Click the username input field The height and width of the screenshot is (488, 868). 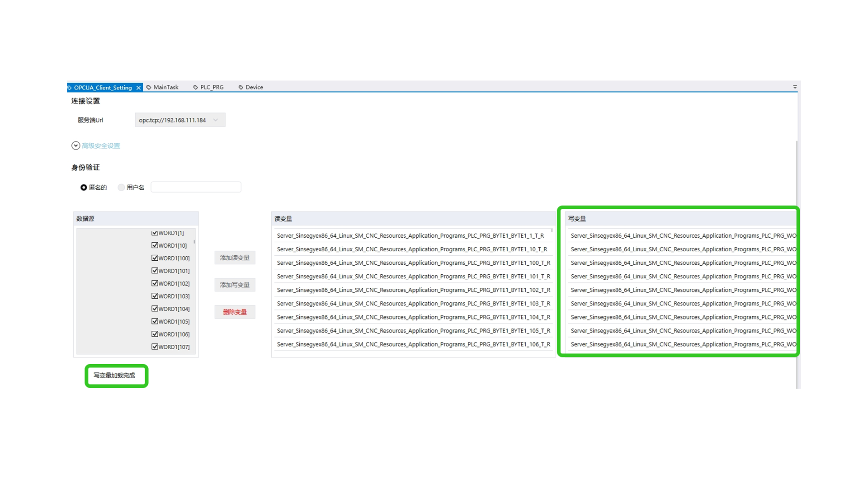[196, 187]
